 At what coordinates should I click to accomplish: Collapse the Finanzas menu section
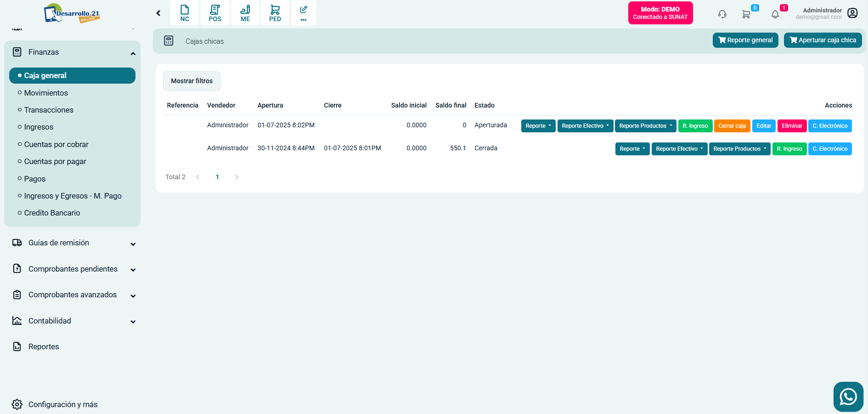(133, 53)
